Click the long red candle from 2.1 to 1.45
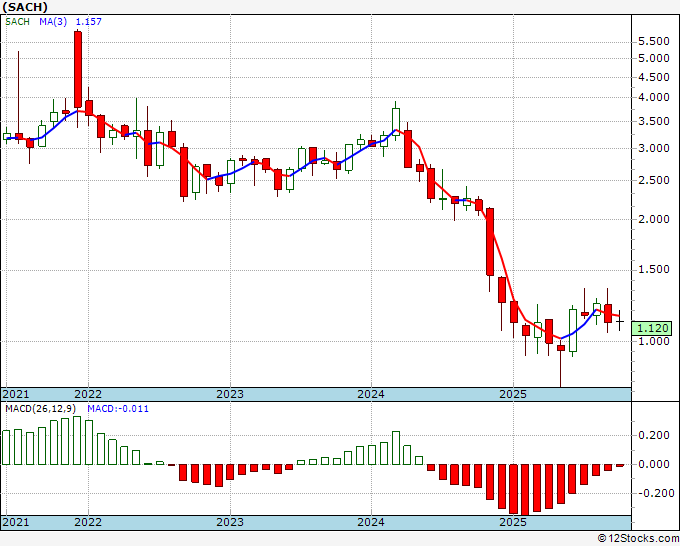680x546 pixels. click(x=490, y=242)
